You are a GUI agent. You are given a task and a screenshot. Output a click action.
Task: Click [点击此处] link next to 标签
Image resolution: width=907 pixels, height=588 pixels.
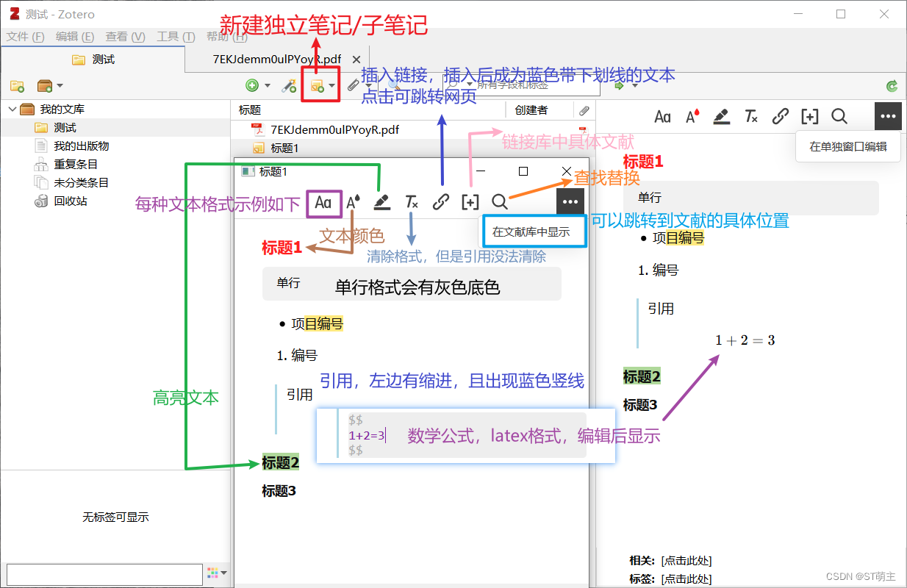coord(686,579)
